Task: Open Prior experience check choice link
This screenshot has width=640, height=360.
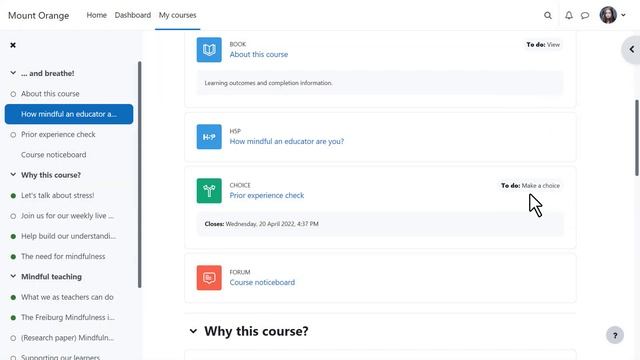Action: point(267,195)
